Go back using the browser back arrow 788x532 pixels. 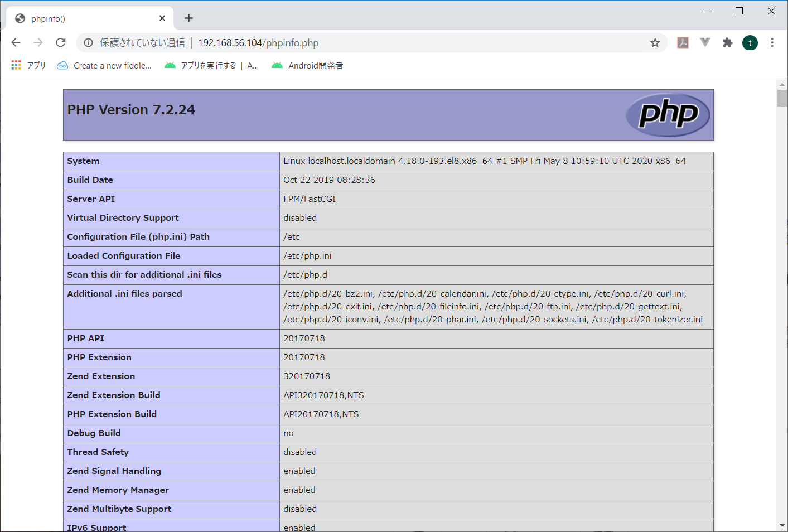16,42
